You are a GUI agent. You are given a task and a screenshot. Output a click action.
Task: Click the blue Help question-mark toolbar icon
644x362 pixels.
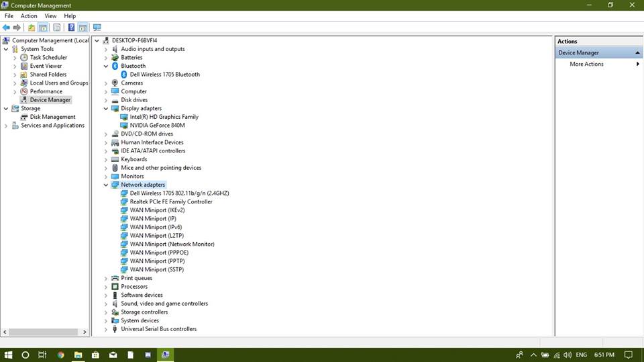[71, 28]
